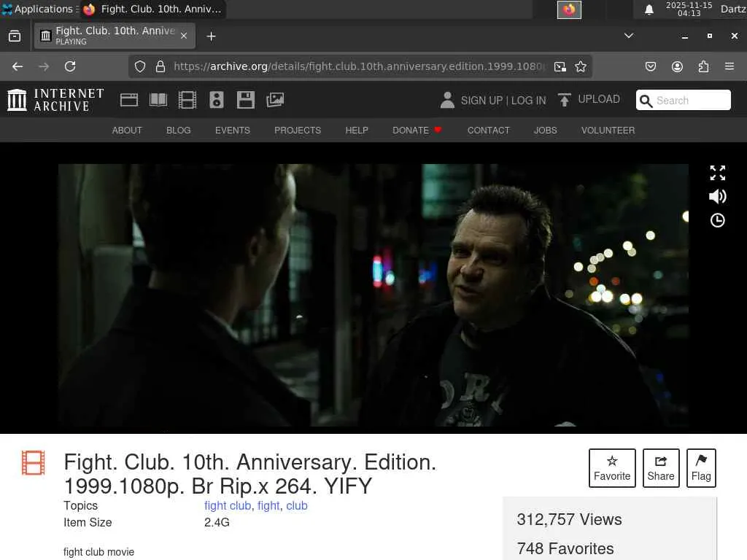
Task: Click the UPLOAD link text
Action: point(599,99)
